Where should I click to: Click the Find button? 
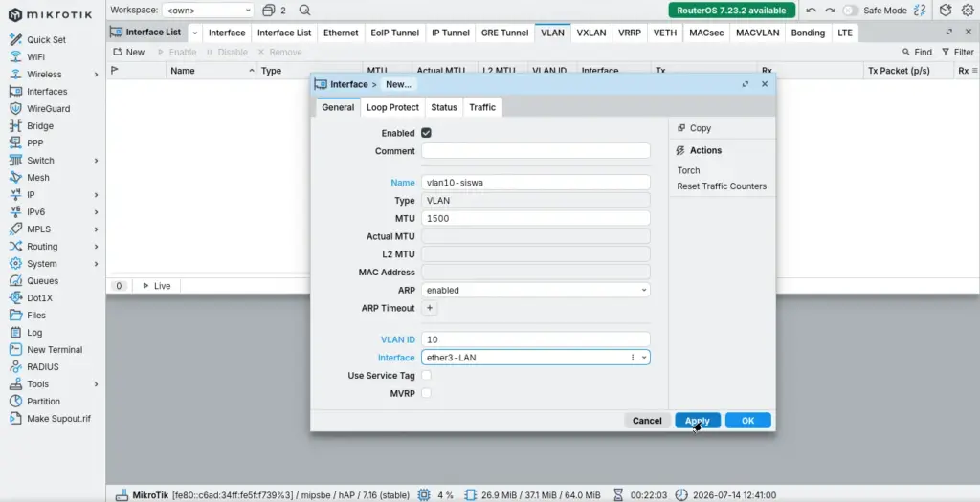(917, 52)
